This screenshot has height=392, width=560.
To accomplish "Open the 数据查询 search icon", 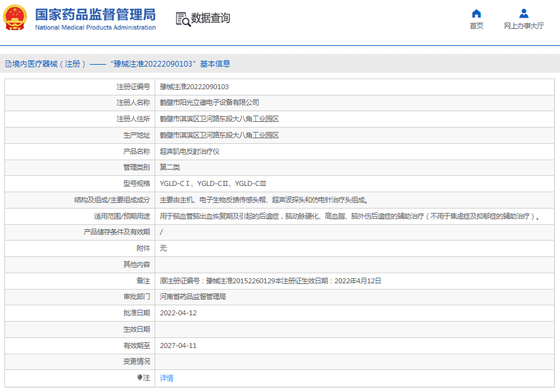I will 183,19.
